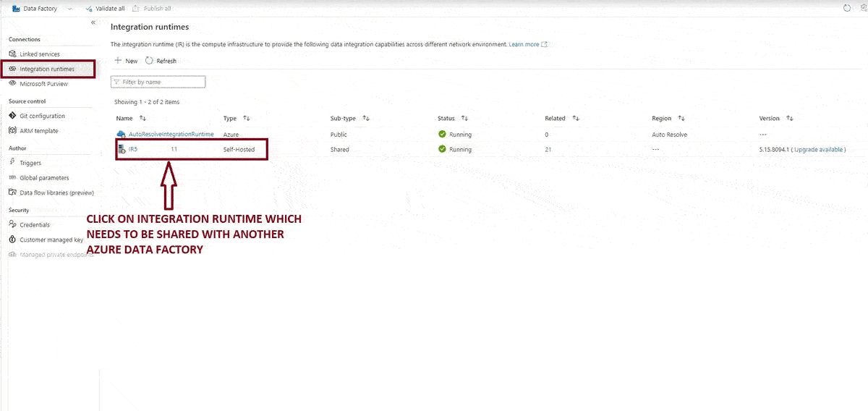
Task: Click the IR5 server icon
Action: 122,149
